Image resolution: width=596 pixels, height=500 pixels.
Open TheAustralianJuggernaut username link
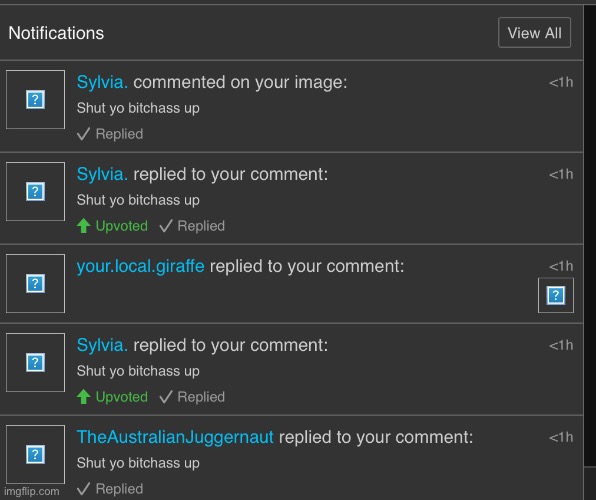click(x=175, y=437)
